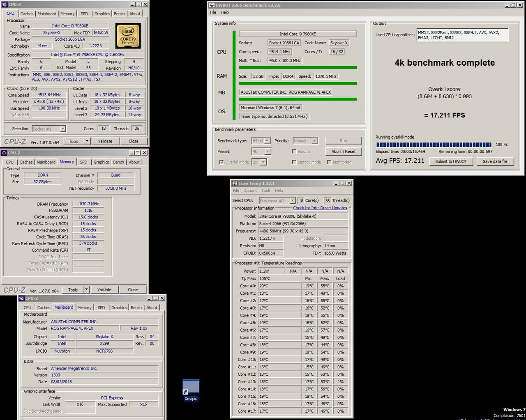Screen dimensions: 526x420
Task: Click the Southbridge X299 field
Action: [104, 344]
